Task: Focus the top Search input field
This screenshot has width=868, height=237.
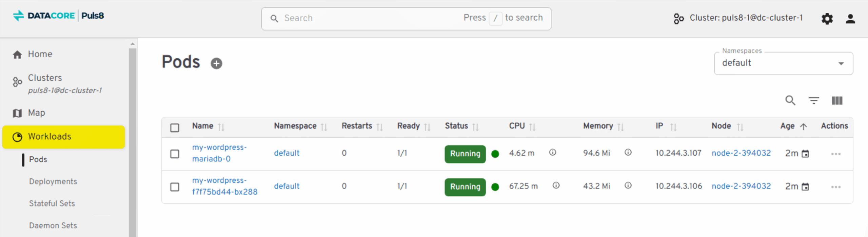Action: coord(373,18)
